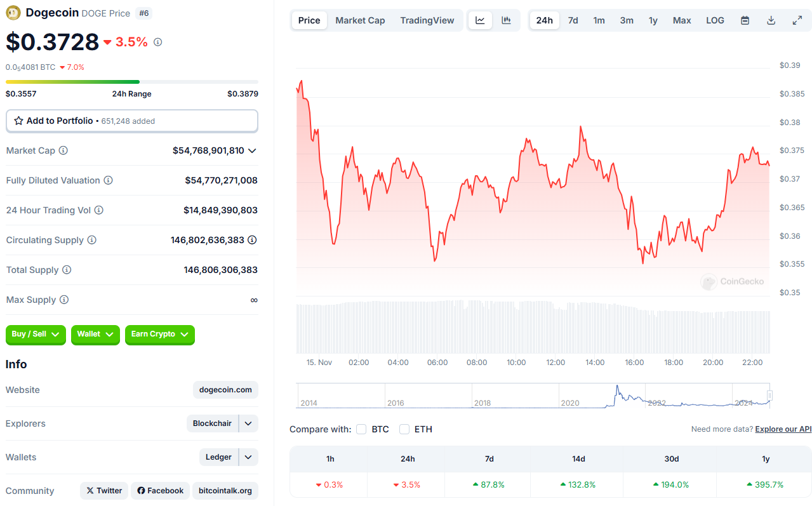Select the Price chart tab
The height and width of the screenshot is (506, 812).
[309, 20]
